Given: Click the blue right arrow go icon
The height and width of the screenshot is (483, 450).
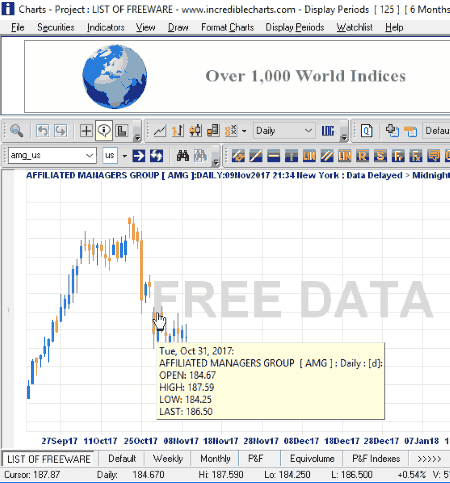Looking at the screenshot, I should coord(139,156).
